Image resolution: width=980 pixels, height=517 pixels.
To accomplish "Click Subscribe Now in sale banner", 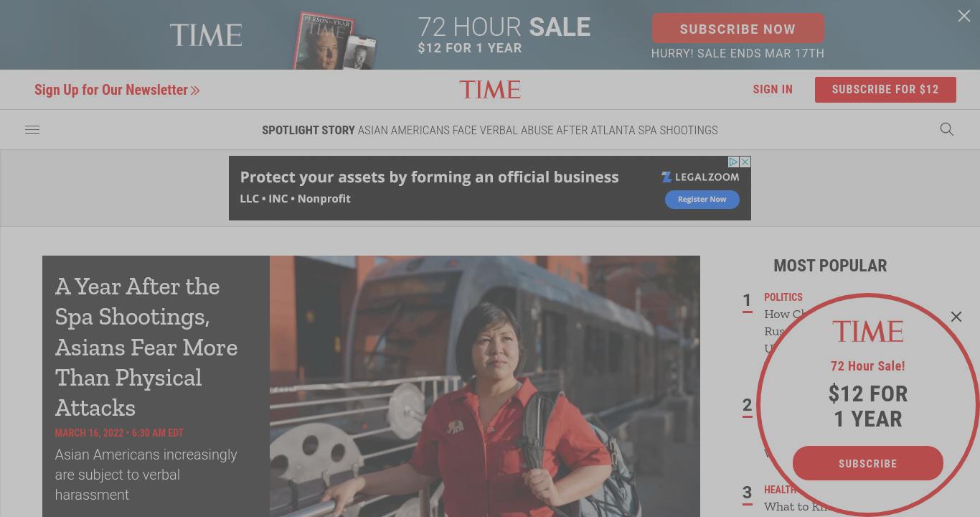I will 738,29.
